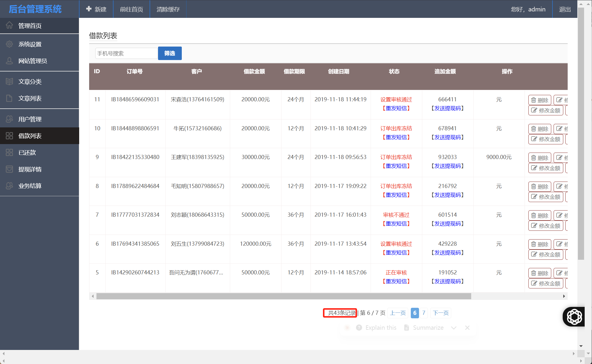Image resolution: width=592 pixels, height=364 pixels.
Task: Click the blue 筛选 button
Action: point(170,53)
